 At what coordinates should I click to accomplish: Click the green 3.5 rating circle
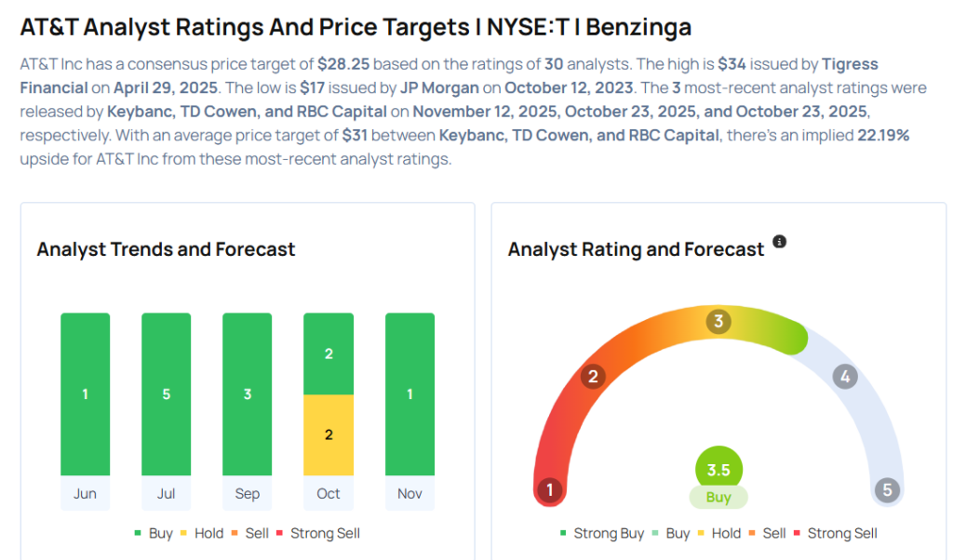[718, 470]
